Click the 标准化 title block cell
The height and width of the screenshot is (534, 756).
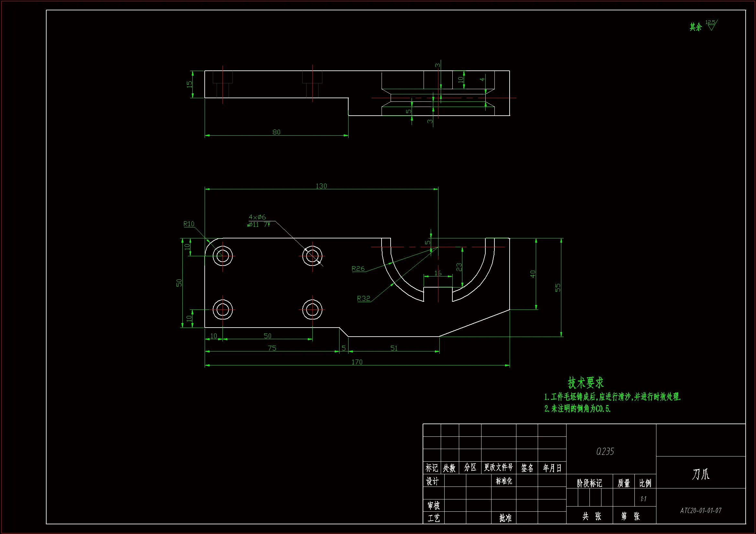[504, 481]
